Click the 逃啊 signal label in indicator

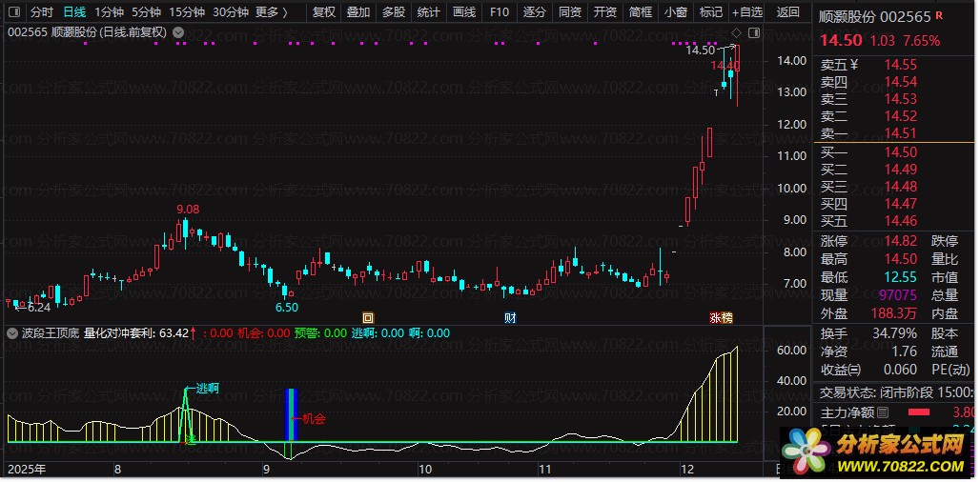208,389
